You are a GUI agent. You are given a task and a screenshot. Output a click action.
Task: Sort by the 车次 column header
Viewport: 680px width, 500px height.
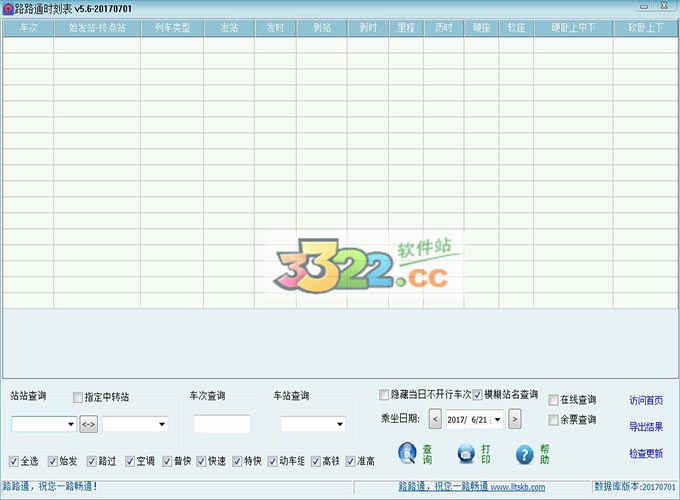tap(28, 28)
